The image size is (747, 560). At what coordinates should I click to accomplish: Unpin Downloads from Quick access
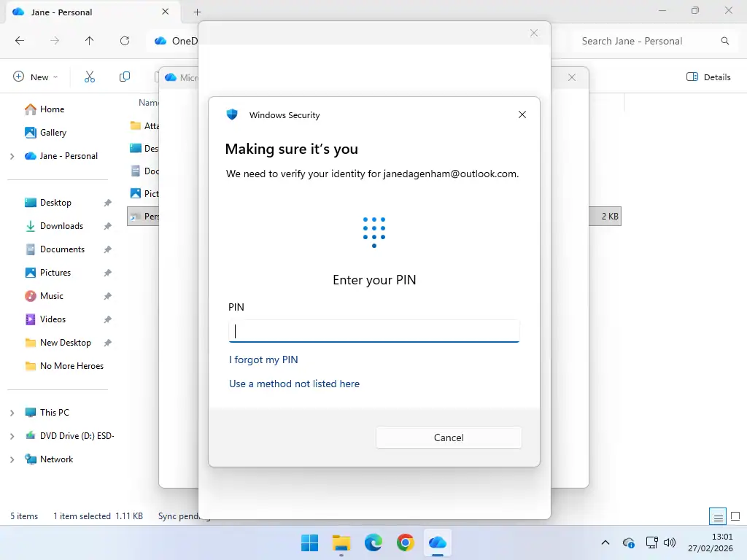click(x=107, y=225)
